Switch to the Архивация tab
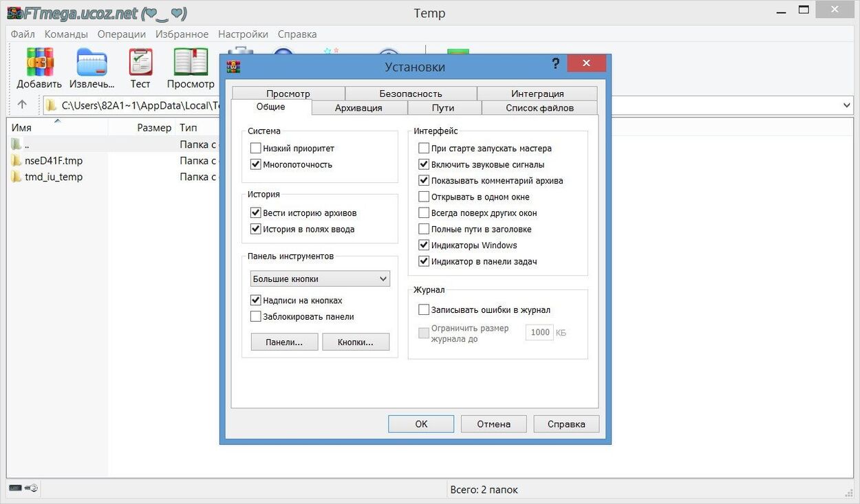Image resolution: width=860 pixels, height=504 pixels. [x=358, y=108]
